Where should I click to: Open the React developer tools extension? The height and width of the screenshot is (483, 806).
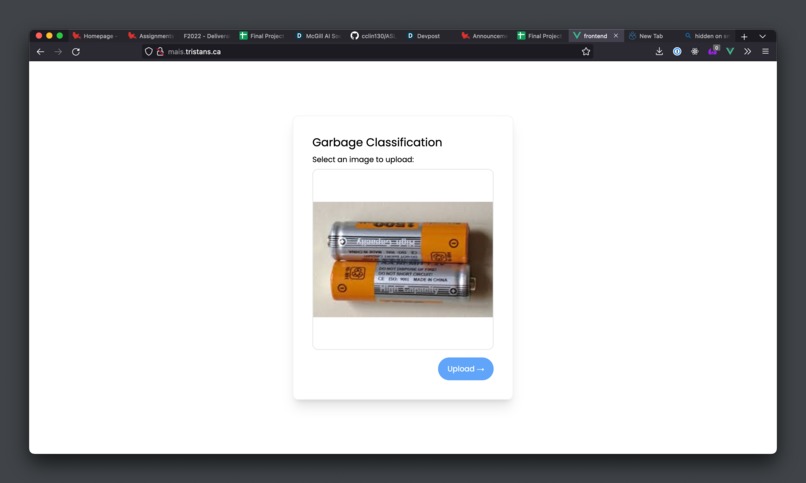(x=694, y=51)
